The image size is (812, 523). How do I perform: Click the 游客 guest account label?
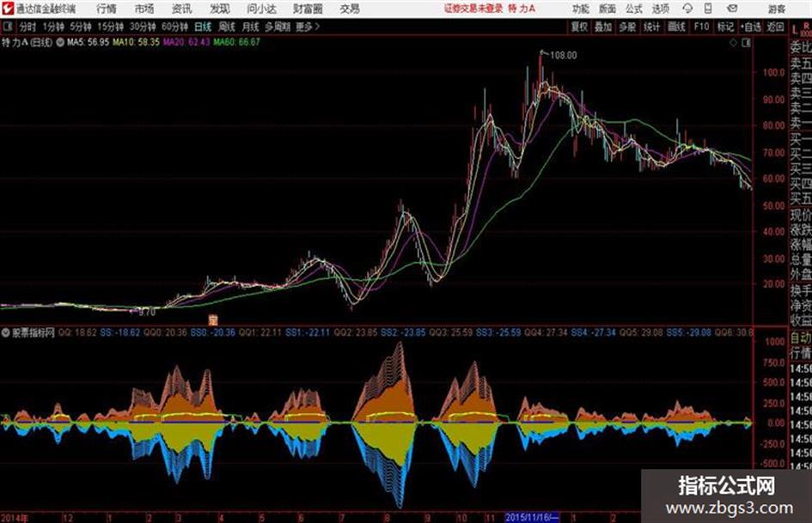point(776,9)
